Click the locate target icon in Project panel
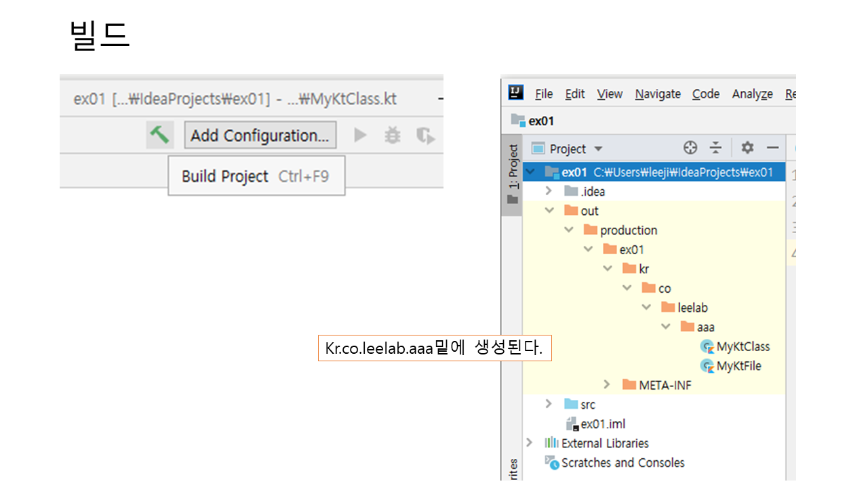Image resolution: width=868 pixels, height=488 pixels. point(690,148)
